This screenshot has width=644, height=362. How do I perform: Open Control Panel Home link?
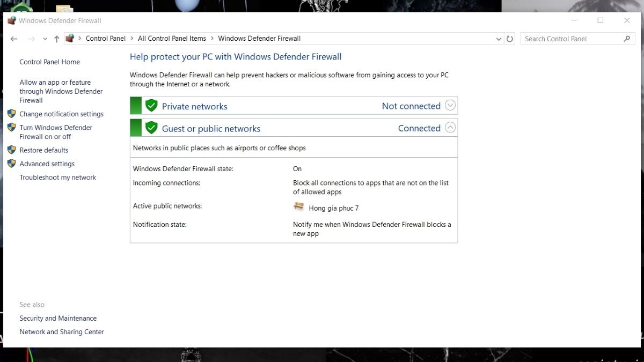click(49, 62)
